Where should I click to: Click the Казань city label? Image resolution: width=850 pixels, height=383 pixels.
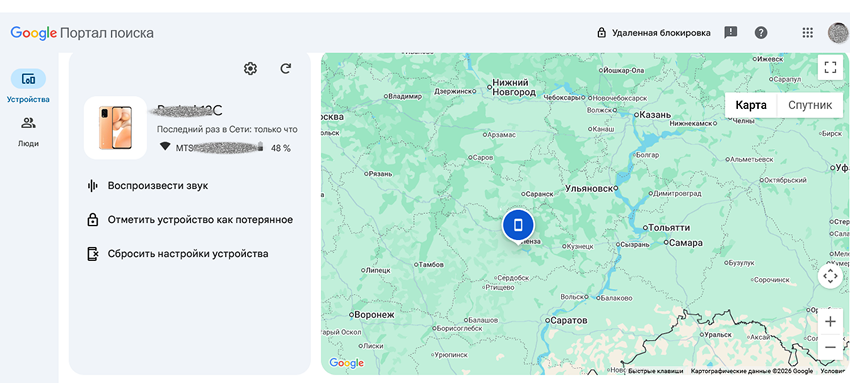pos(654,115)
